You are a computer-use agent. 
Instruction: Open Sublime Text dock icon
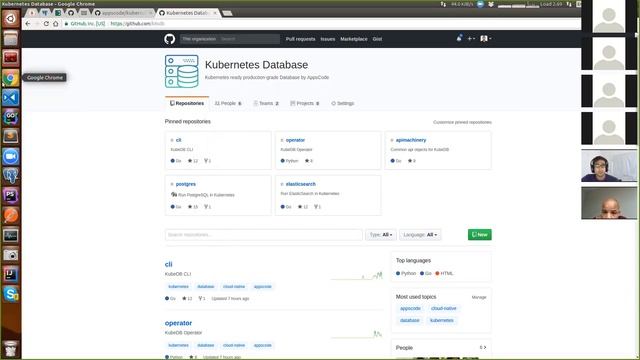click(x=11, y=137)
